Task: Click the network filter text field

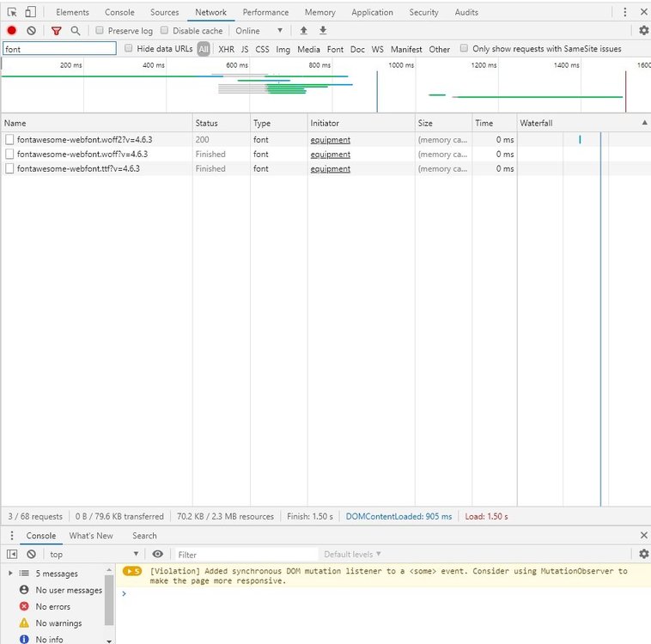Action: pyautogui.click(x=59, y=49)
